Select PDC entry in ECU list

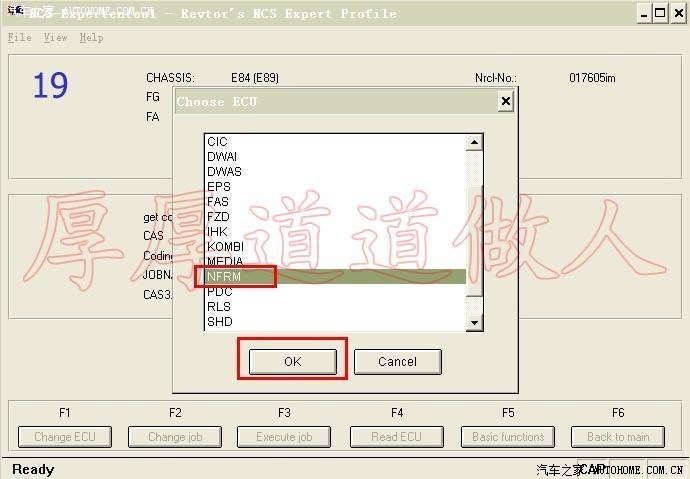(219, 292)
